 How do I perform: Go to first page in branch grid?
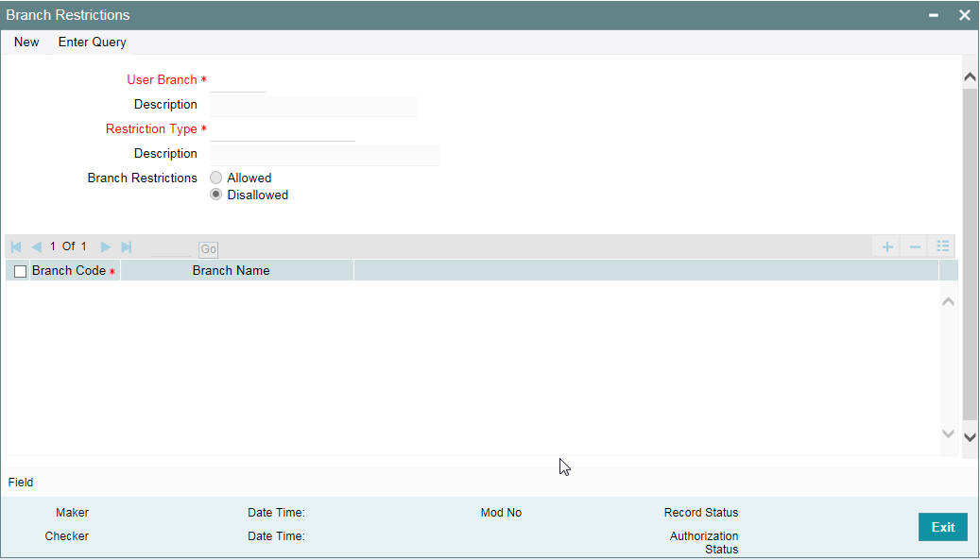point(16,247)
